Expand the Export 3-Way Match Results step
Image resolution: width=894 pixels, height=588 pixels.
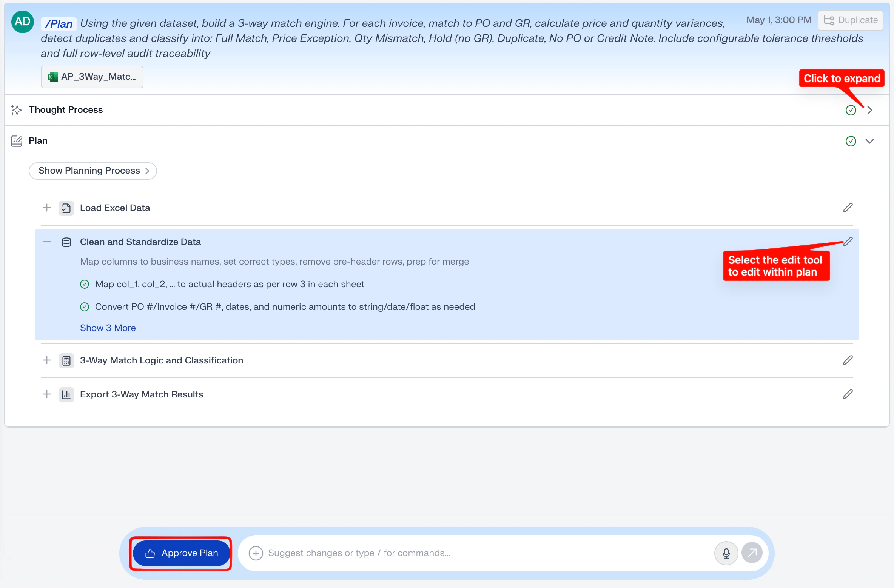pyautogui.click(x=47, y=394)
